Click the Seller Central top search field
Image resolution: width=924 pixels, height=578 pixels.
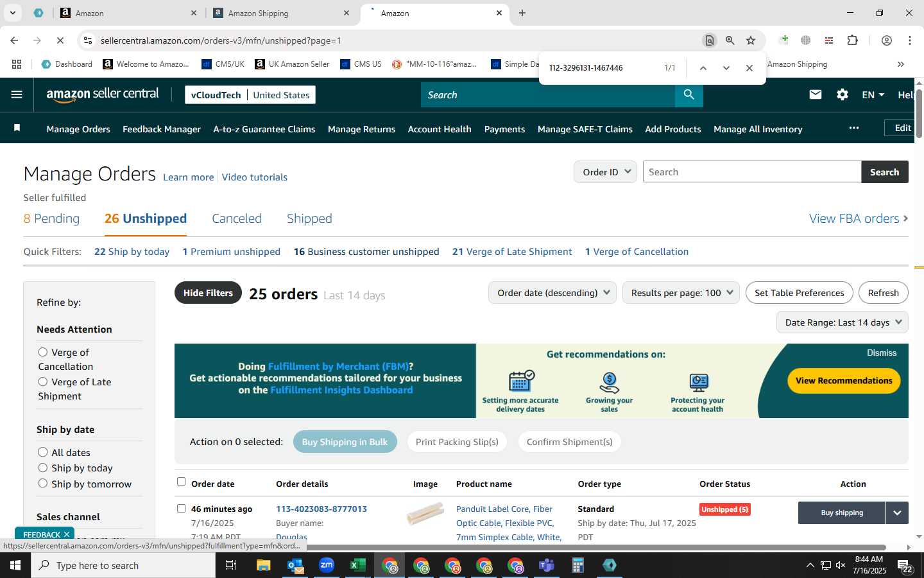(548, 94)
